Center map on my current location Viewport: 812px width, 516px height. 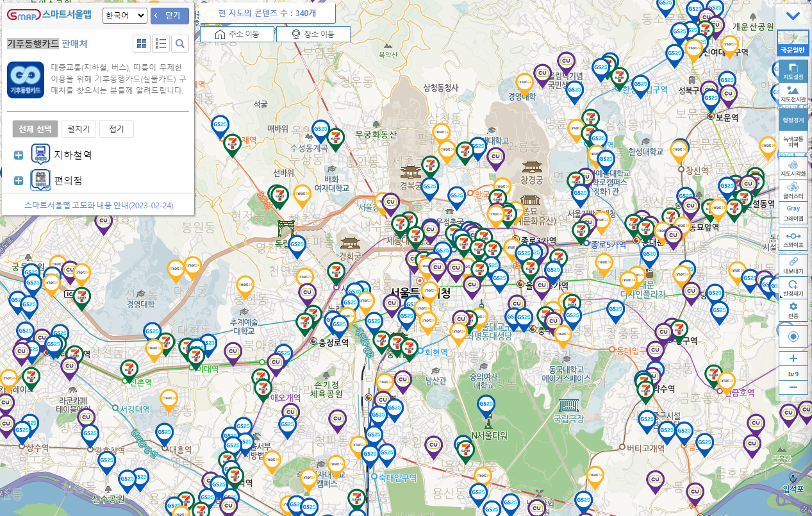pos(793,337)
